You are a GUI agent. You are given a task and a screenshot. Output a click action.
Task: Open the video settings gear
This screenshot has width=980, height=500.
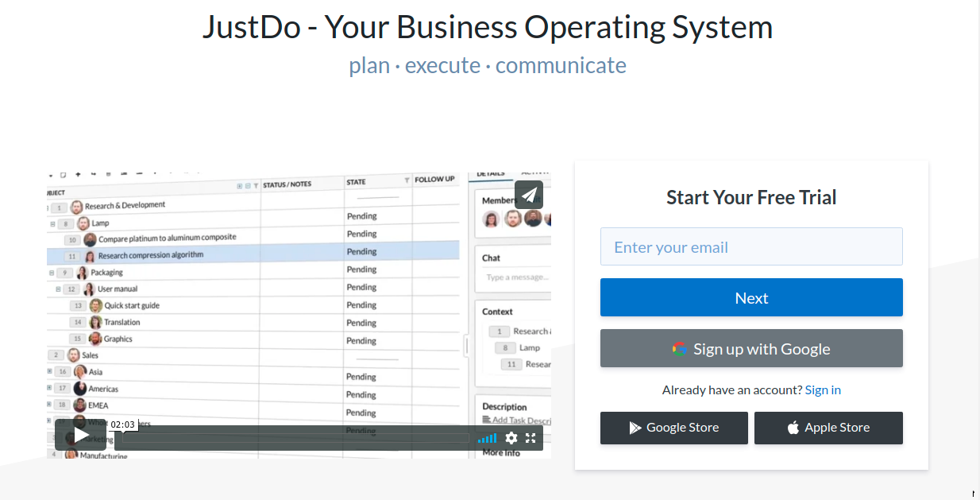pos(511,438)
